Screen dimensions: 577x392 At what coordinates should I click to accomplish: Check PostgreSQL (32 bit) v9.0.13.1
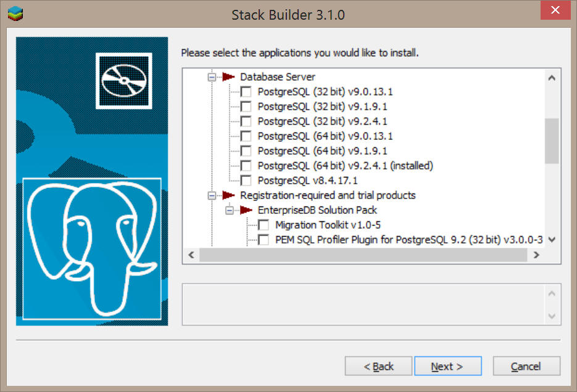tap(246, 92)
